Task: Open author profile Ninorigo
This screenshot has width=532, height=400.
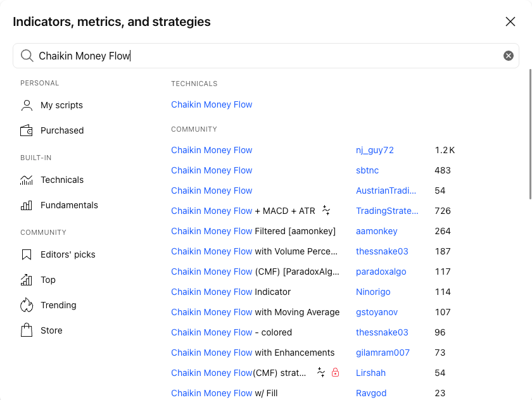Action: [373, 292]
